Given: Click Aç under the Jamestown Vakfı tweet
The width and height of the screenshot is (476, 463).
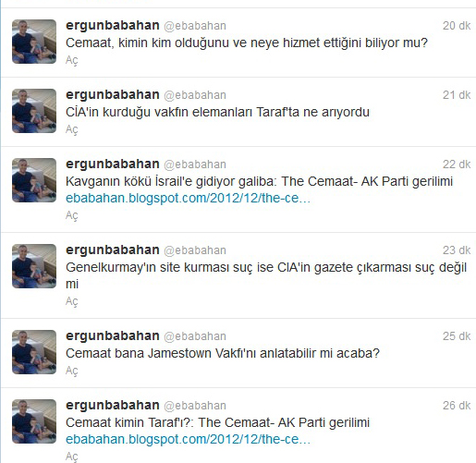Looking at the screenshot, I should click(x=72, y=371).
